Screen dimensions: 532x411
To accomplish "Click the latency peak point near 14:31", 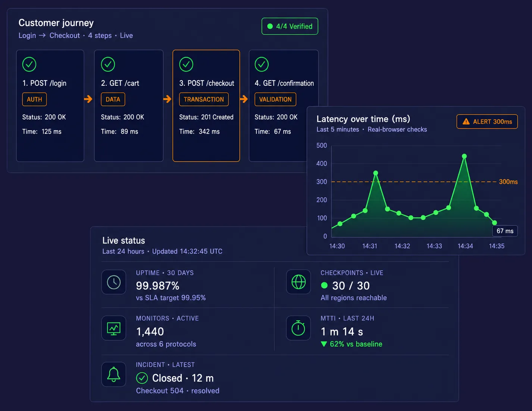I will pyautogui.click(x=376, y=173).
